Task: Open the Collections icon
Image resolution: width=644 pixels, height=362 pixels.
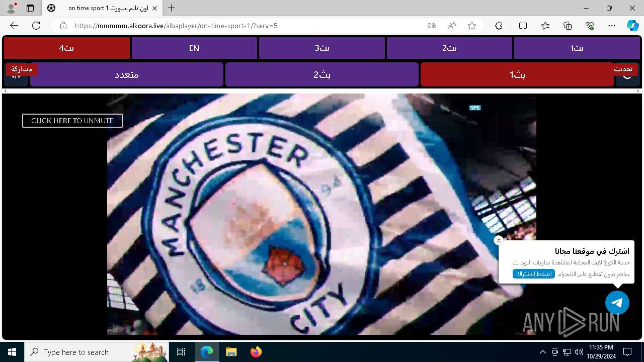Action: point(568,26)
